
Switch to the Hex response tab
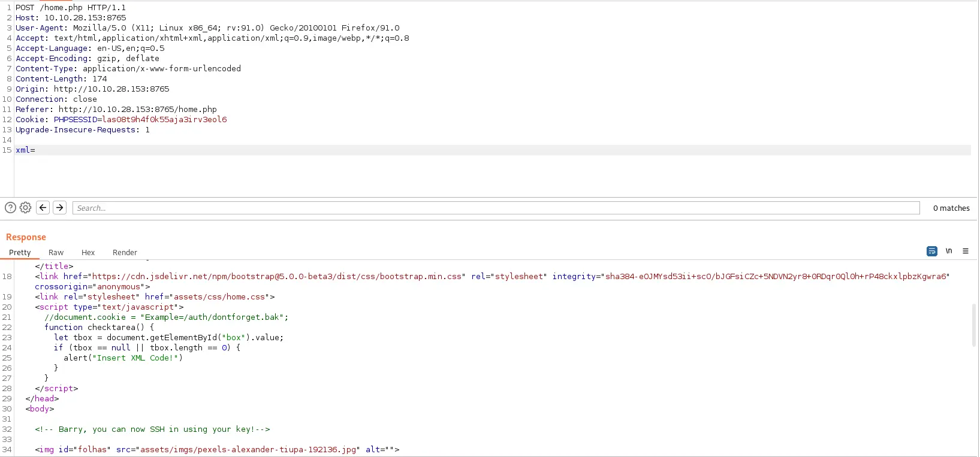88,253
